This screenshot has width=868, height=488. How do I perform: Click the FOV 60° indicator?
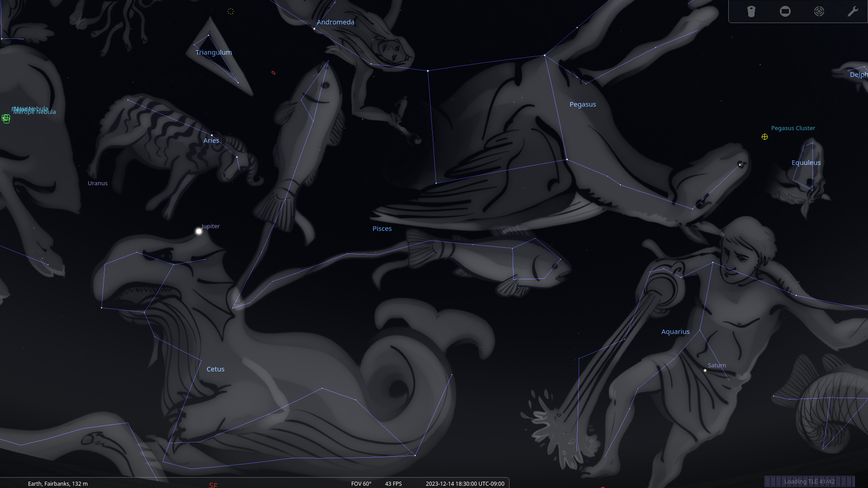[361, 483]
